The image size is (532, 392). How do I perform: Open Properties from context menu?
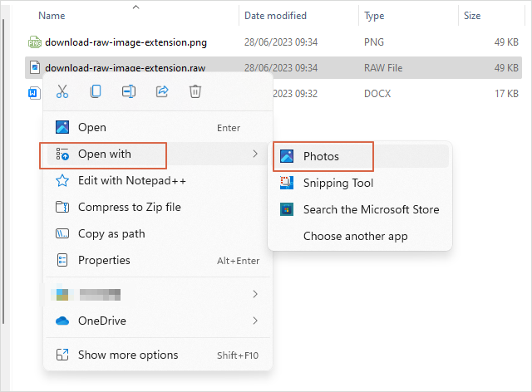click(104, 260)
